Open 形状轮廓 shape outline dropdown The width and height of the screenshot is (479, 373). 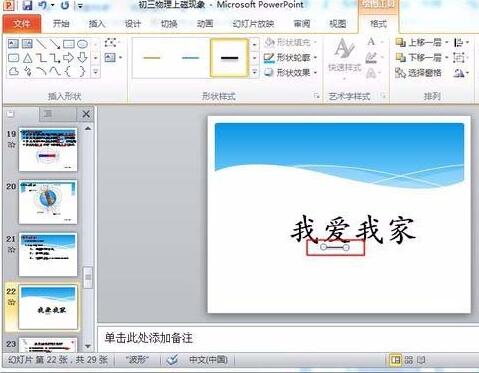(x=291, y=58)
